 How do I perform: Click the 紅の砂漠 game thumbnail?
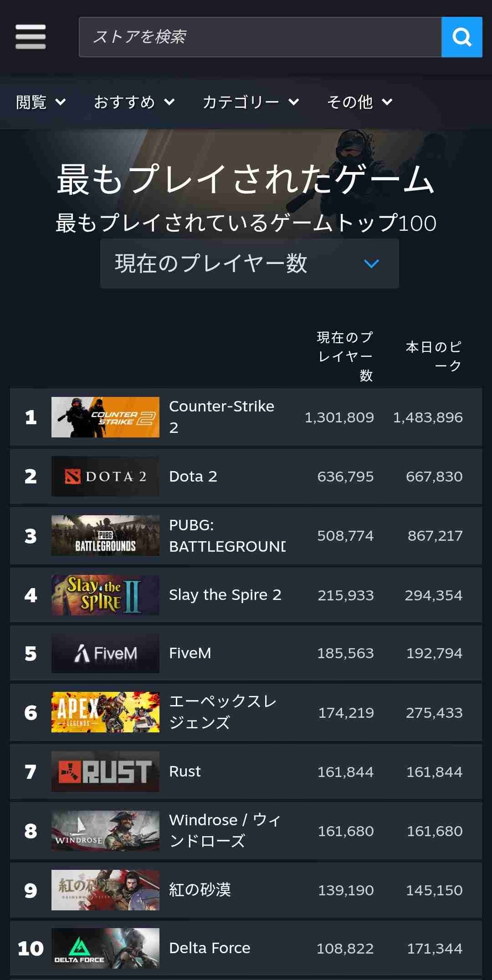(x=105, y=890)
